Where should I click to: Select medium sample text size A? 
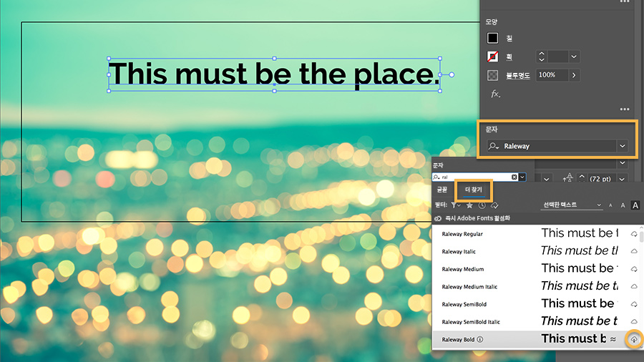pyautogui.click(x=623, y=205)
